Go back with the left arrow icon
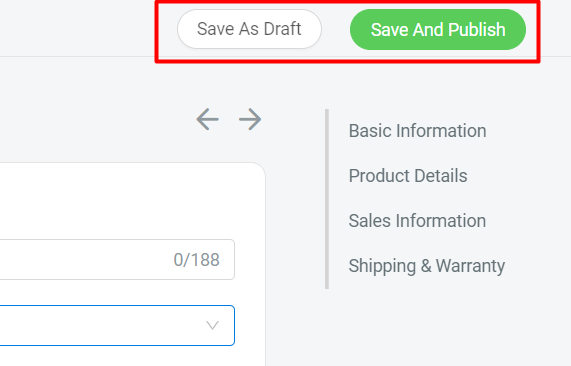This screenshot has width=571, height=366. click(x=208, y=119)
